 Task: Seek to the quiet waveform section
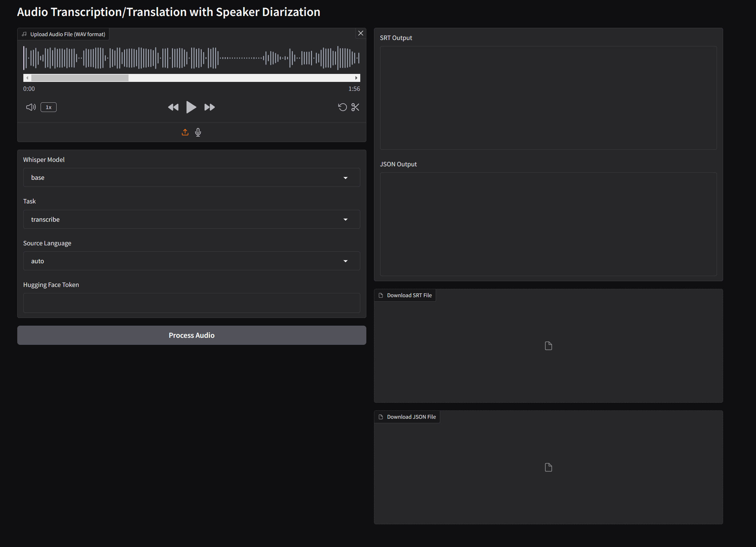tap(242, 58)
